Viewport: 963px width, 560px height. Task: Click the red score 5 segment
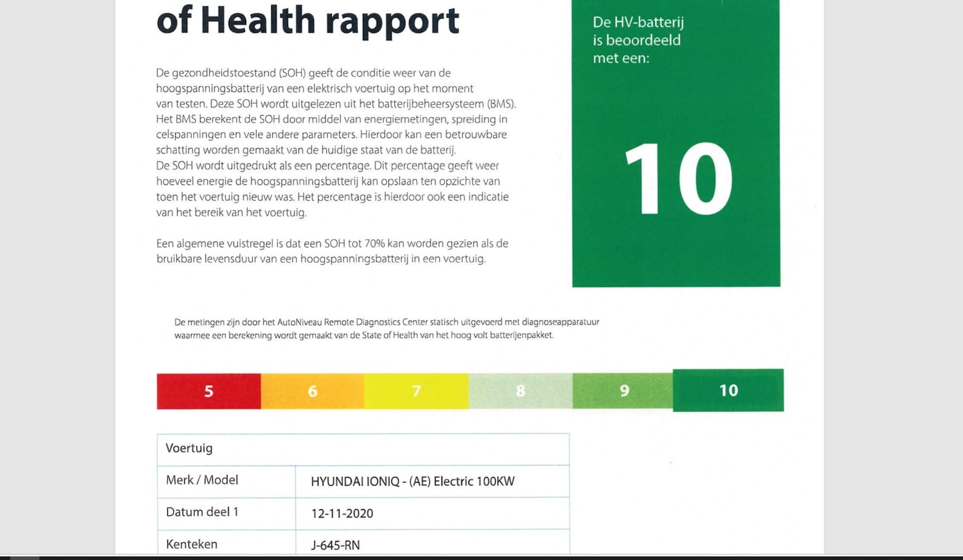coord(208,391)
